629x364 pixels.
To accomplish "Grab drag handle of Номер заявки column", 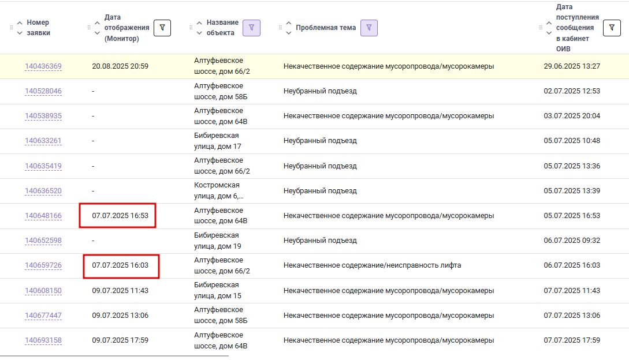I will click(x=11, y=28).
